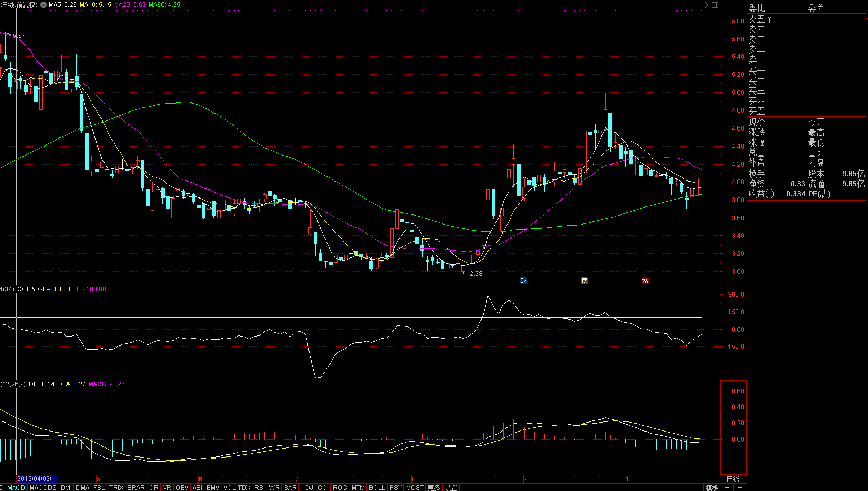Choose the SAR indicator tab
This screenshot has height=491, width=868.
point(290,487)
